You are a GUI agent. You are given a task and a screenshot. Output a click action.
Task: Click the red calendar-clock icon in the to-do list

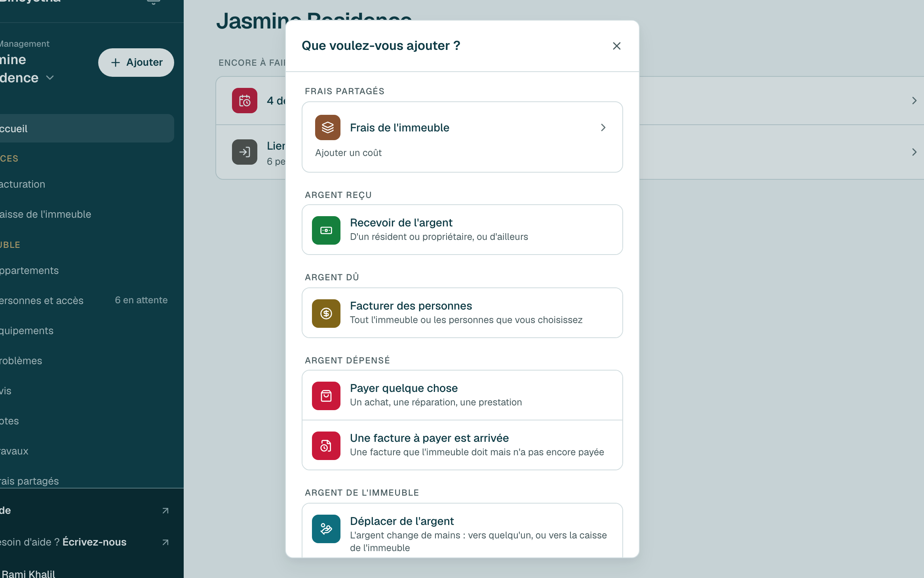[x=245, y=101]
